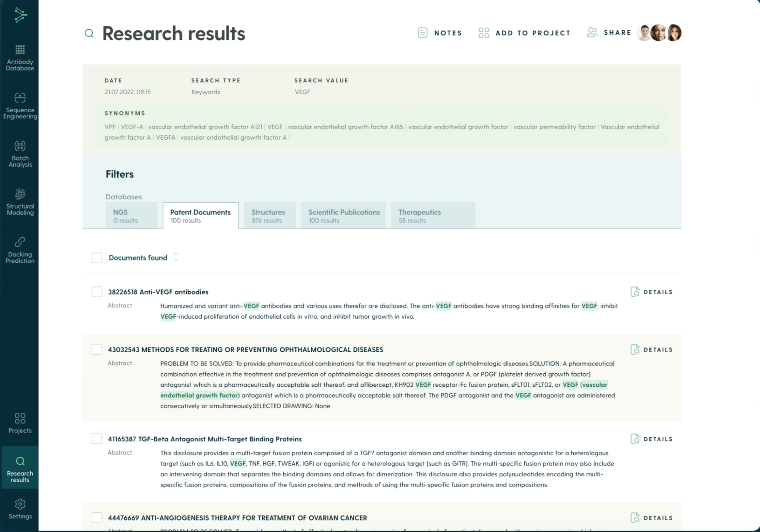Screen dimensions: 760x532
Task: Switch to the Scientific Publications tab
Action: click(343, 216)
